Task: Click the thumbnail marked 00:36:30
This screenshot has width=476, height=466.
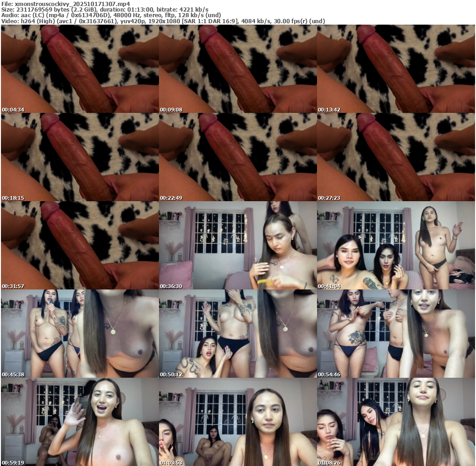Action: coord(238,245)
